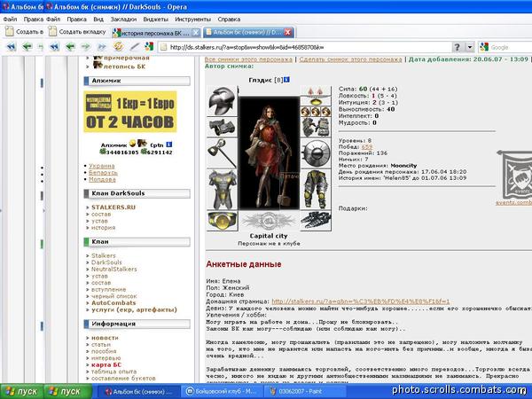
Task: Click the reload page toolbar icon
Action: 118,46
